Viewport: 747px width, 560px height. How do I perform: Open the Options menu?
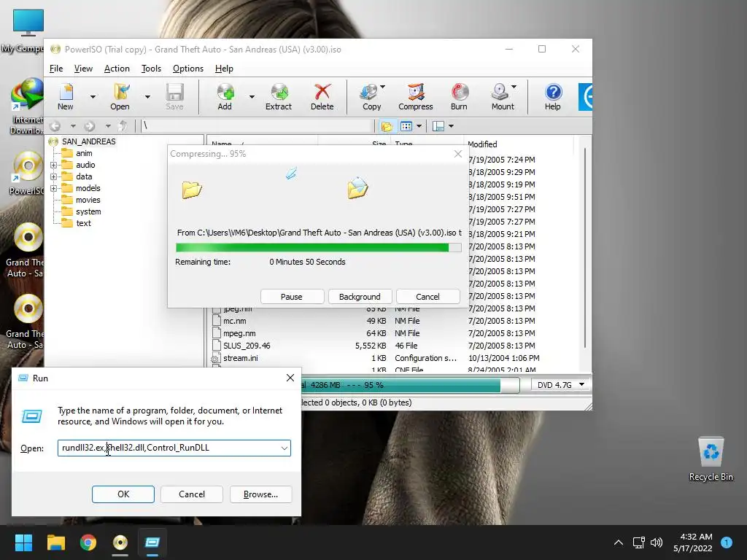[187, 69]
